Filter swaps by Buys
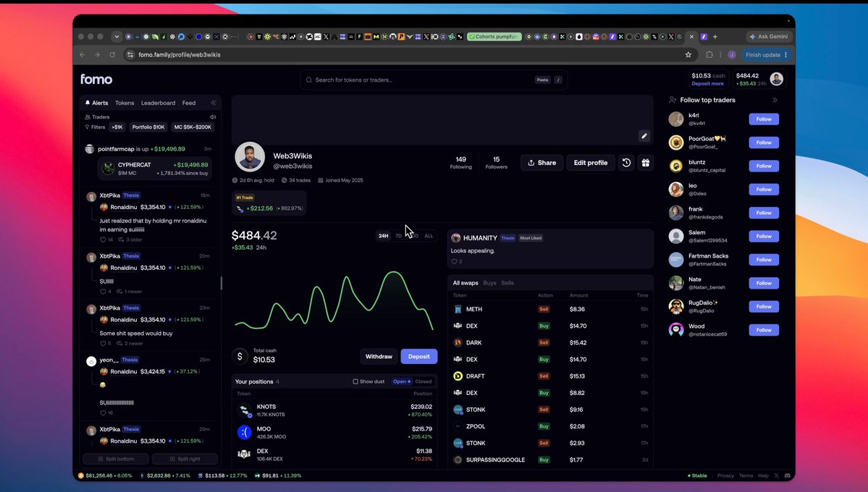This screenshot has width=868, height=492. tap(489, 283)
